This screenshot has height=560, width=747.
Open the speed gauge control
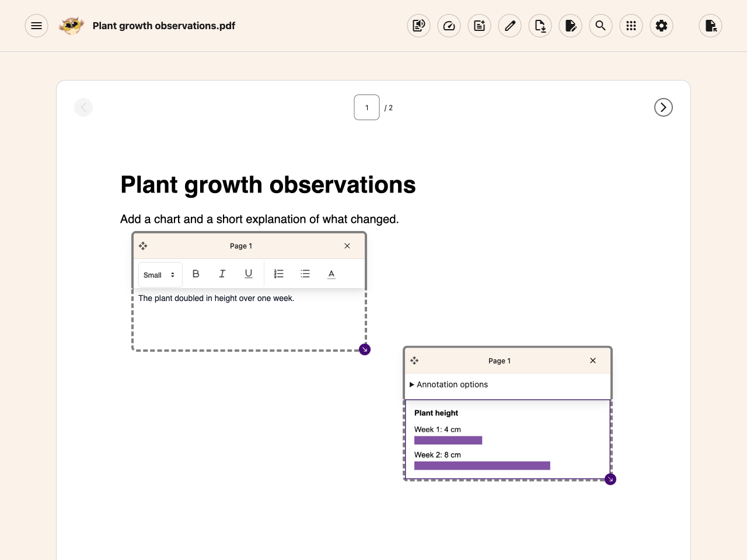click(449, 26)
